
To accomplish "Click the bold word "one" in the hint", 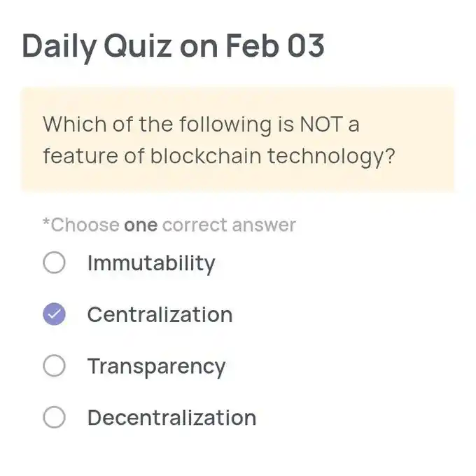I will click(140, 225).
